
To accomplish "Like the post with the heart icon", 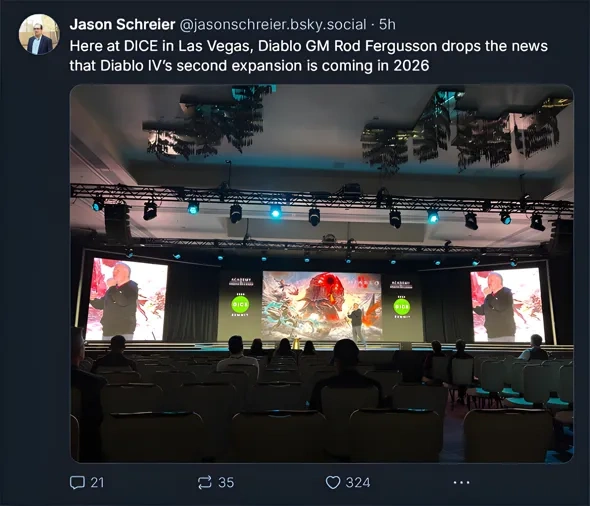I will [x=333, y=482].
